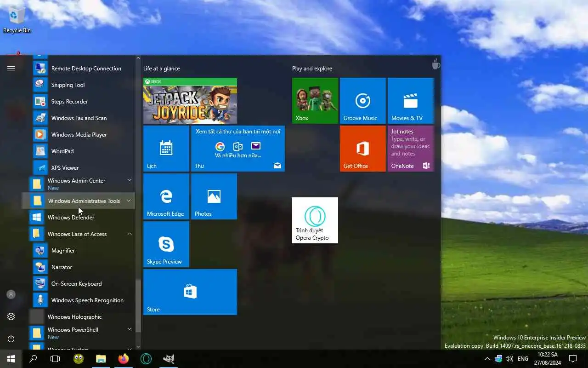This screenshot has height=368, width=588.
Task: Open the Jetpack Joyride game tile
Action: [190, 100]
